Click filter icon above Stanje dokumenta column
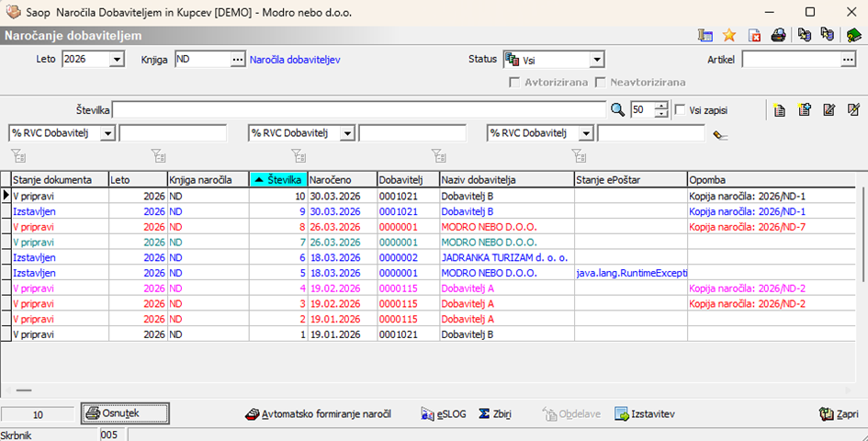The width and height of the screenshot is (868, 441). [x=18, y=155]
